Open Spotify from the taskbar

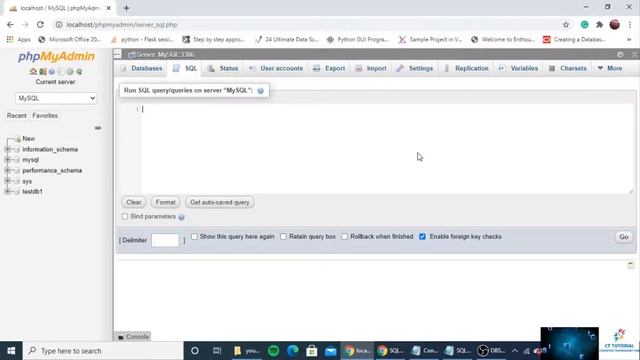point(273,351)
